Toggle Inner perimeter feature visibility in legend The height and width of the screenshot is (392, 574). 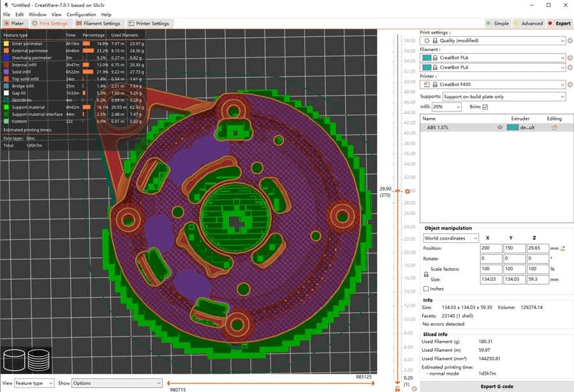click(6, 43)
